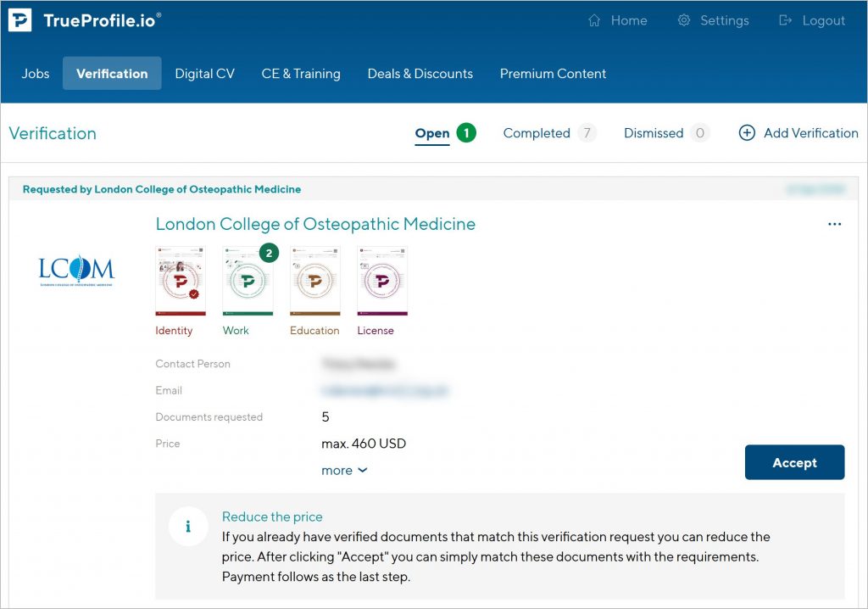Go to the Jobs tab
The height and width of the screenshot is (609, 868).
click(x=36, y=74)
